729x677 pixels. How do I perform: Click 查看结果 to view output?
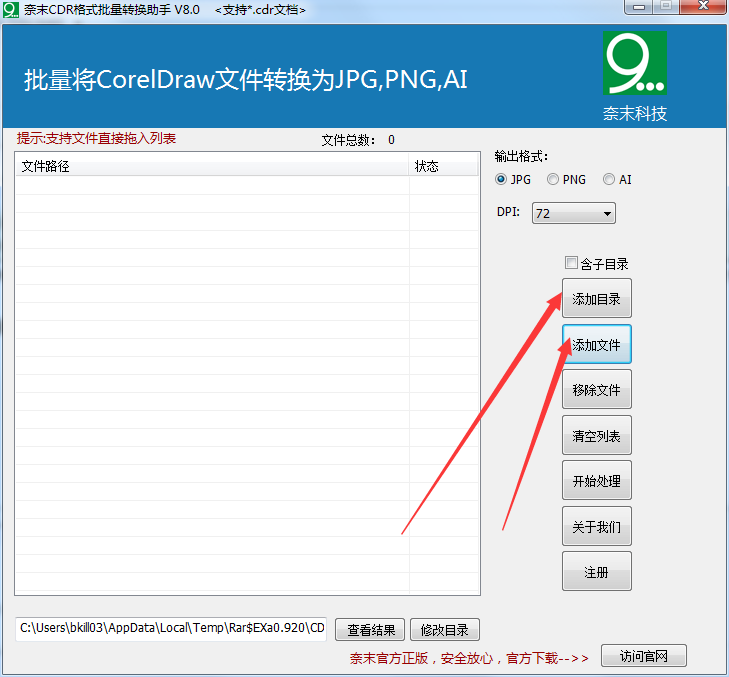(370, 630)
